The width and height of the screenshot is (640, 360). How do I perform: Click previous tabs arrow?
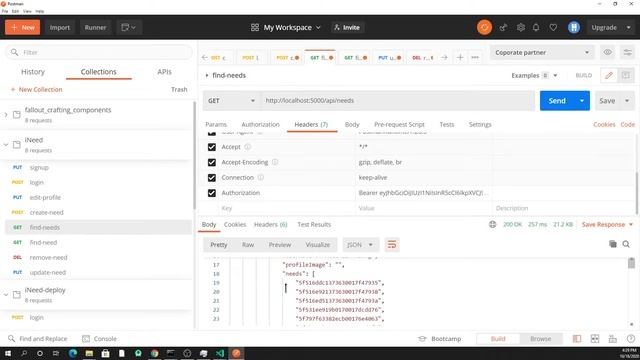pos(205,58)
